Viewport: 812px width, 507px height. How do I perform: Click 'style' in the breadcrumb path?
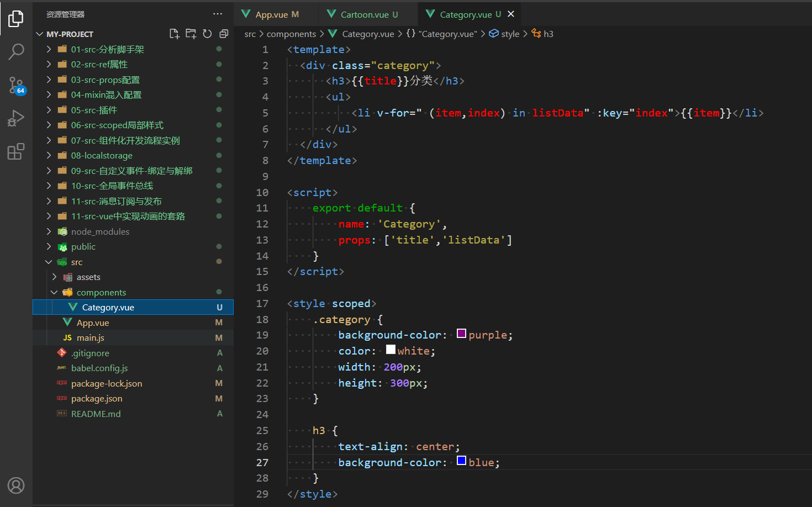[510, 34]
